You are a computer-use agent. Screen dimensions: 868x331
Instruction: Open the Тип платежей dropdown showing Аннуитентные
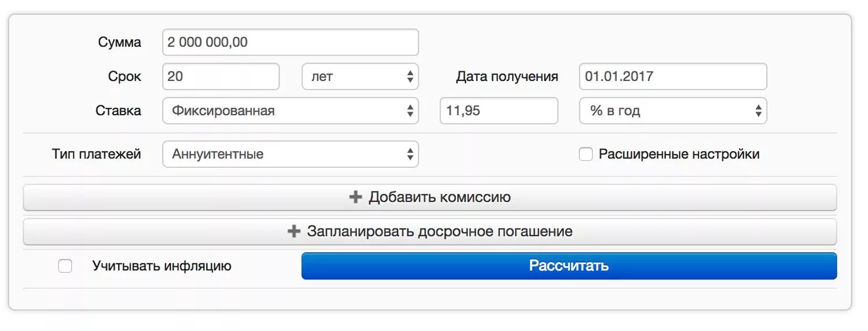(290, 155)
